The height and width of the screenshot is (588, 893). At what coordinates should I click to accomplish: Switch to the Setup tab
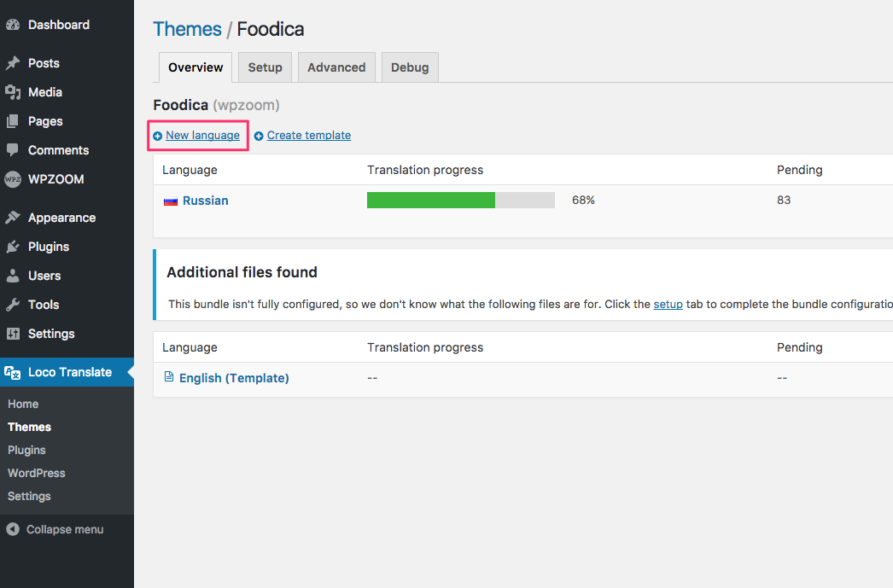(265, 67)
